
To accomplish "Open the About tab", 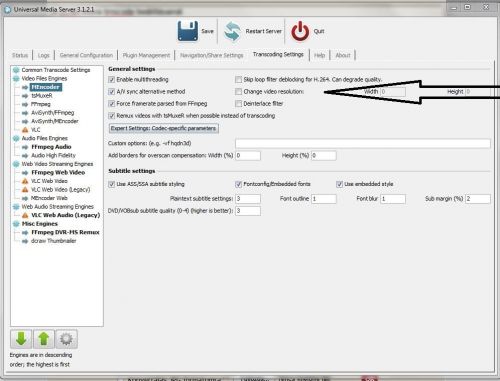I will (x=343, y=55).
